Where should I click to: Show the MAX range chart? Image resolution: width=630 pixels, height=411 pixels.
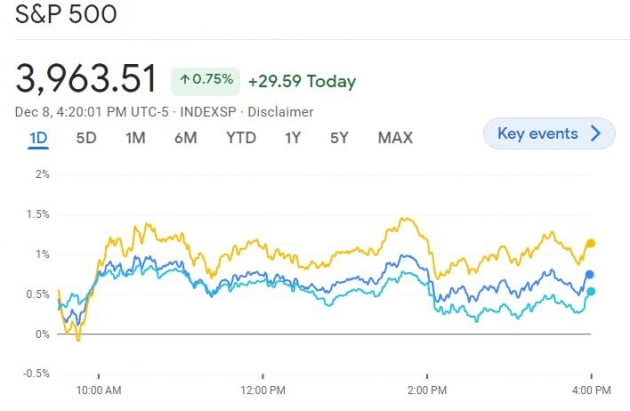[395, 138]
